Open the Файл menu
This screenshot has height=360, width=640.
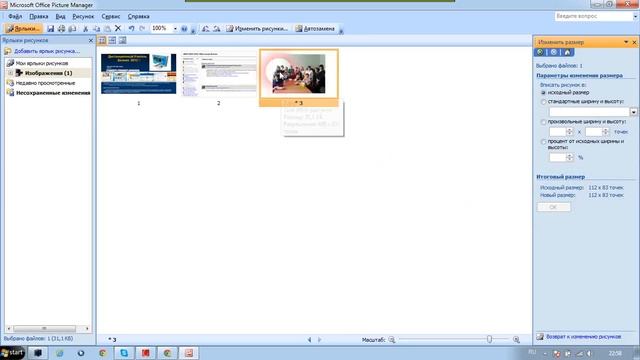(15, 16)
